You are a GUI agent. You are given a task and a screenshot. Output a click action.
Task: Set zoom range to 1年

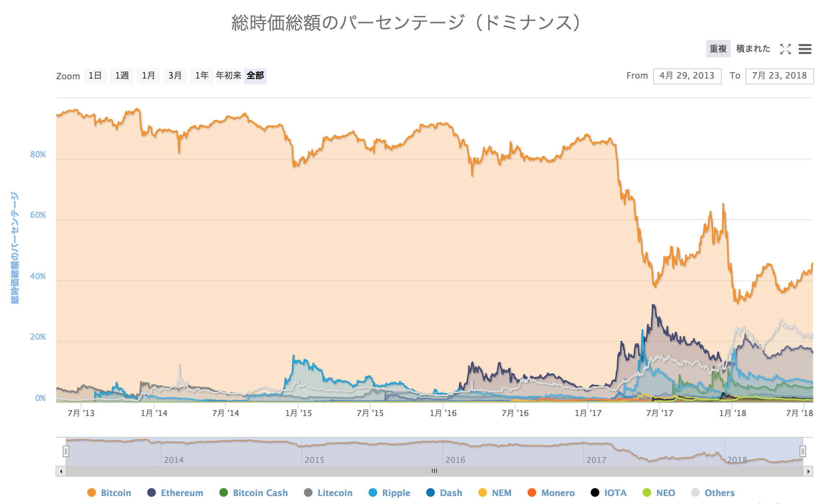tap(202, 76)
